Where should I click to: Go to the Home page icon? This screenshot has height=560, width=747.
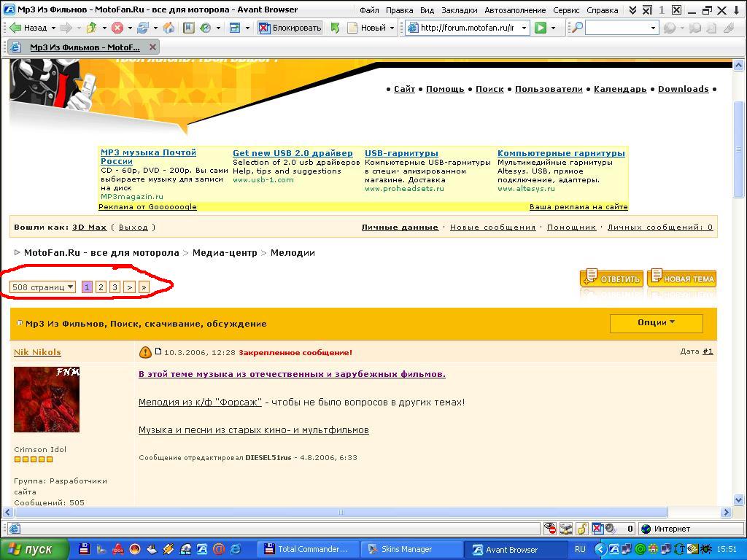(x=169, y=28)
